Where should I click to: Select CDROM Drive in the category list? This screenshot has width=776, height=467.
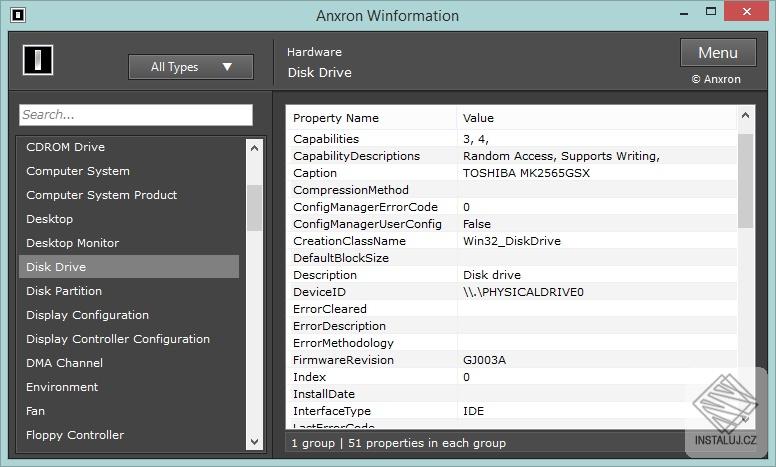point(65,147)
